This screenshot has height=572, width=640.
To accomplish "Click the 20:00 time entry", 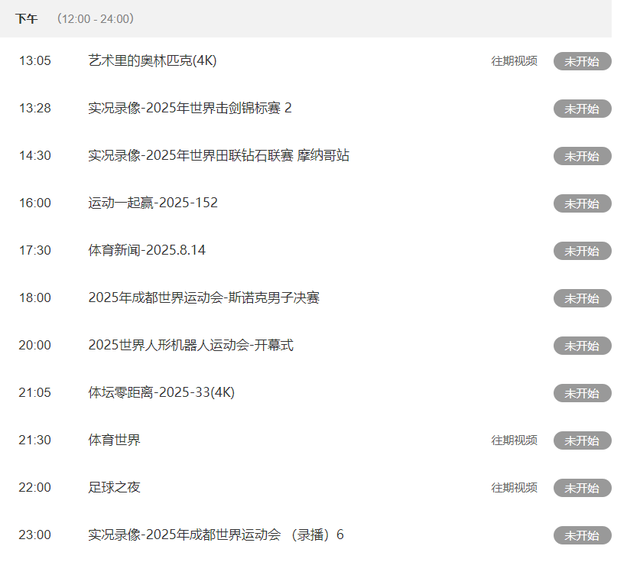I will point(35,345).
